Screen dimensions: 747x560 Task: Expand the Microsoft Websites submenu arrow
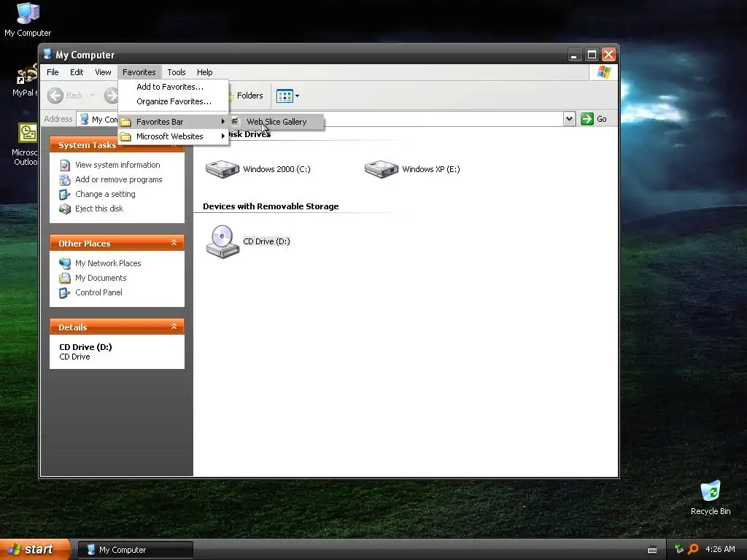[x=223, y=136]
